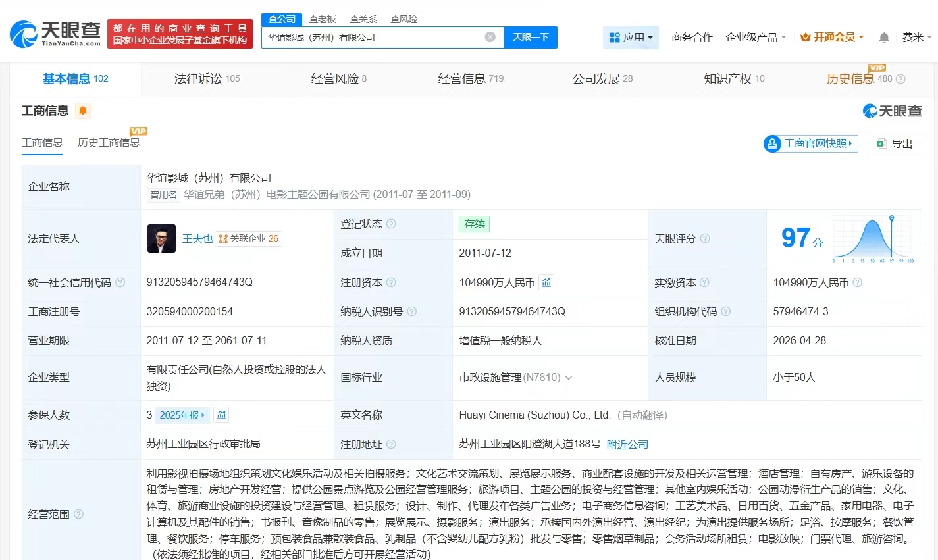Viewport: 938px width, 560px height.
Task: Select the 天眼评分 score value 97分
Action: point(802,238)
